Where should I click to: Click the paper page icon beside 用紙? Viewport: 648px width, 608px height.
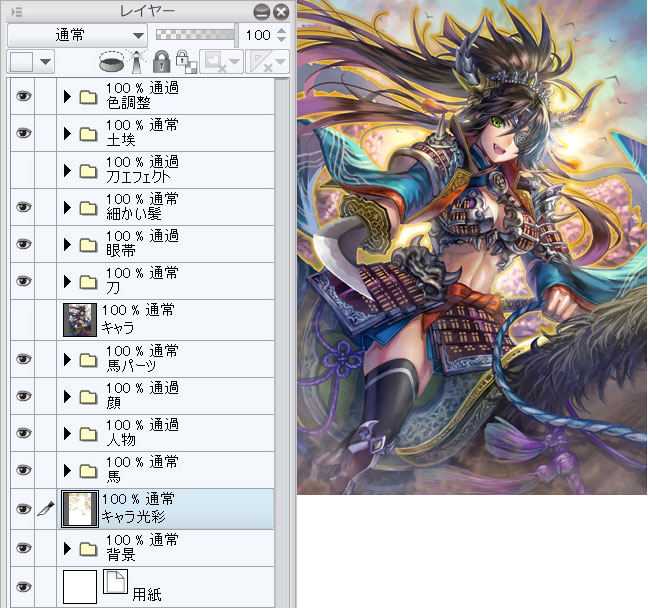click(x=115, y=582)
